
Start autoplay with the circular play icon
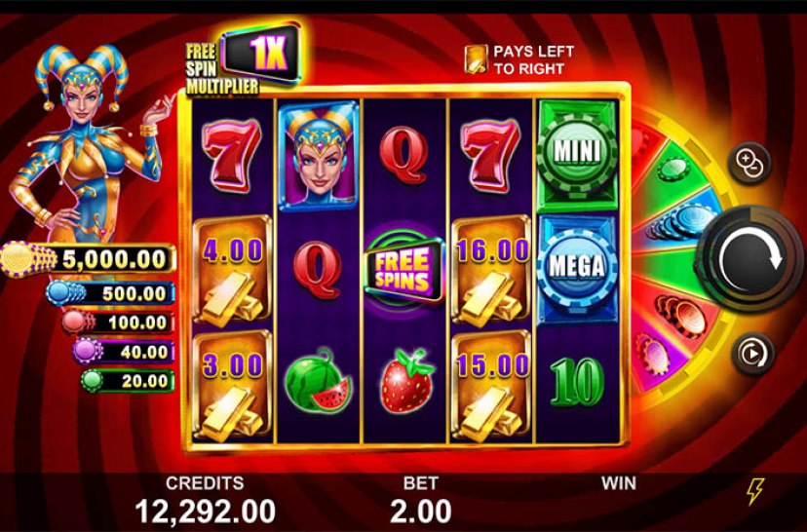(752, 354)
